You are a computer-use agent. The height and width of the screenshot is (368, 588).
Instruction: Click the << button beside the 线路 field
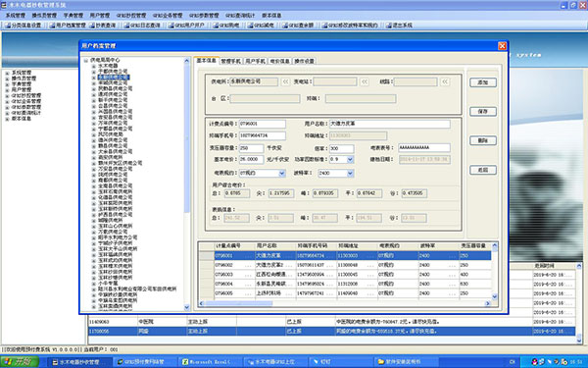pyautogui.click(x=444, y=81)
